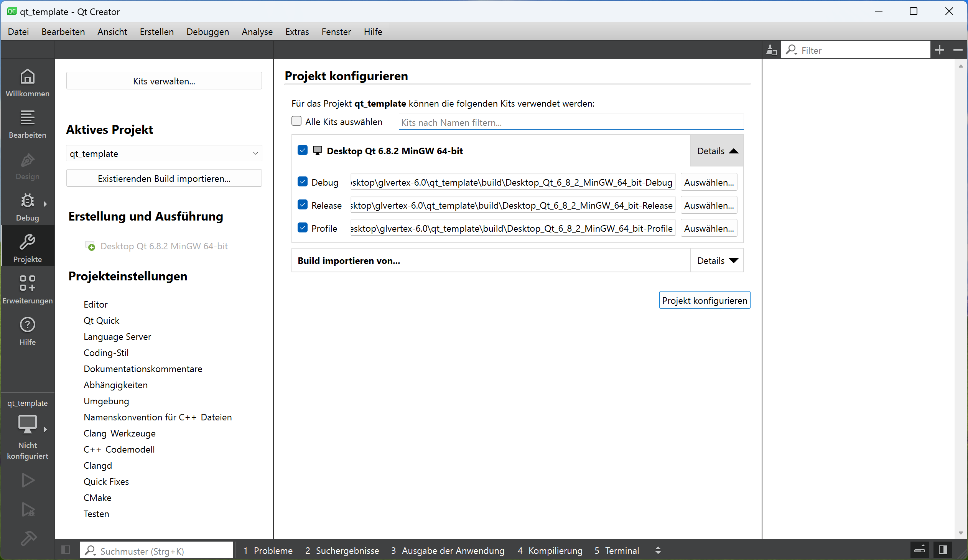Click the search magnifier in locator
The width and height of the screenshot is (968, 560).
point(90,550)
